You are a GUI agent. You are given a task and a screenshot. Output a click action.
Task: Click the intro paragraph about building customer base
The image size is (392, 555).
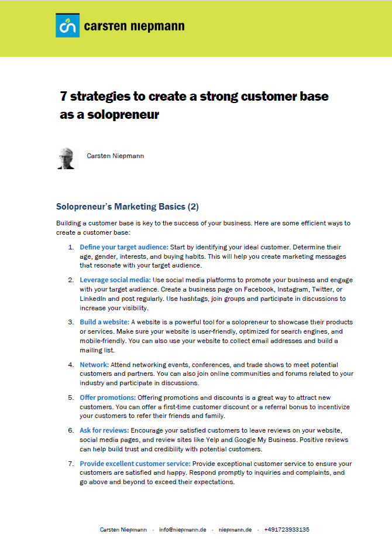click(x=203, y=228)
